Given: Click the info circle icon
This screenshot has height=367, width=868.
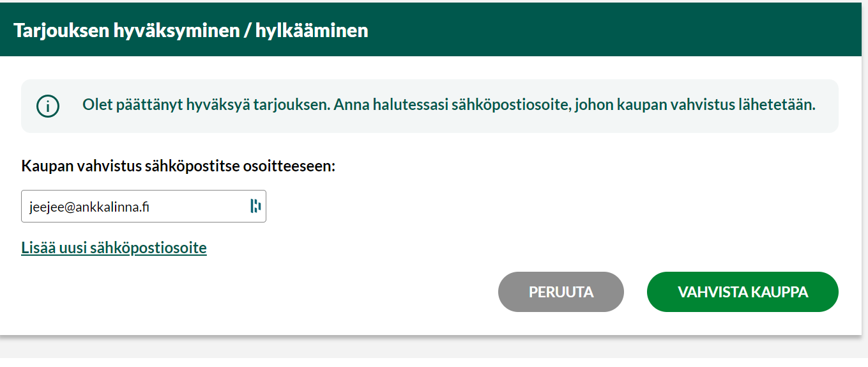Looking at the screenshot, I should pyautogui.click(x=48, y=106).
